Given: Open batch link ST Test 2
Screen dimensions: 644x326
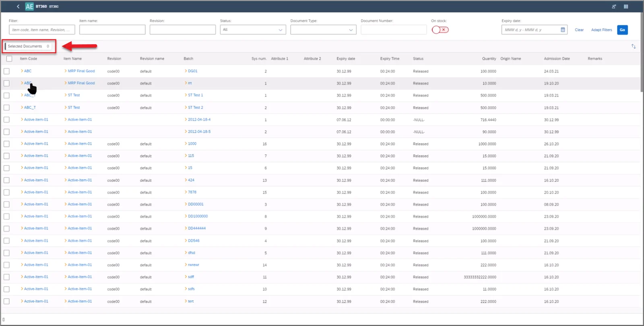Looking at the screenshot, I should (195, 107).
